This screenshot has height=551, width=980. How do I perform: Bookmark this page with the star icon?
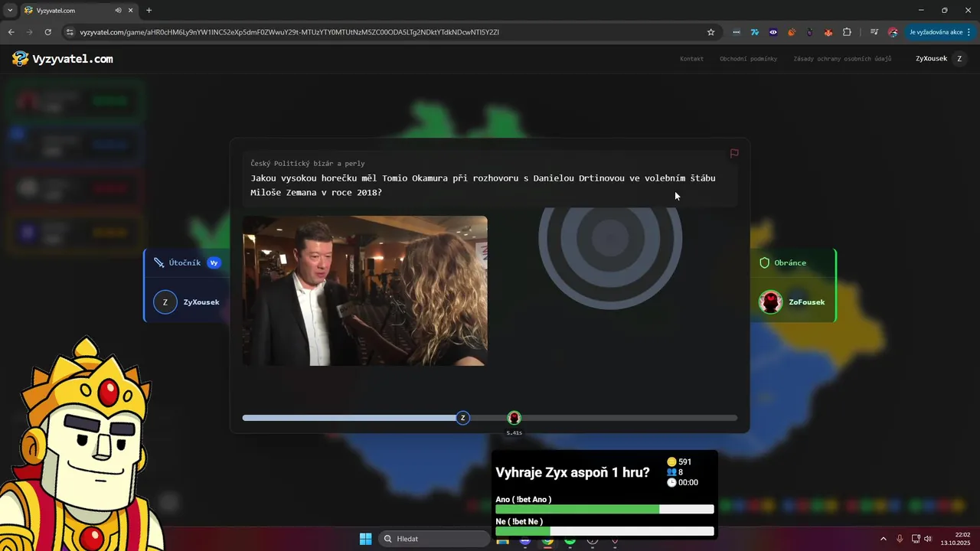pyautogui.click(x=710, y=32)
